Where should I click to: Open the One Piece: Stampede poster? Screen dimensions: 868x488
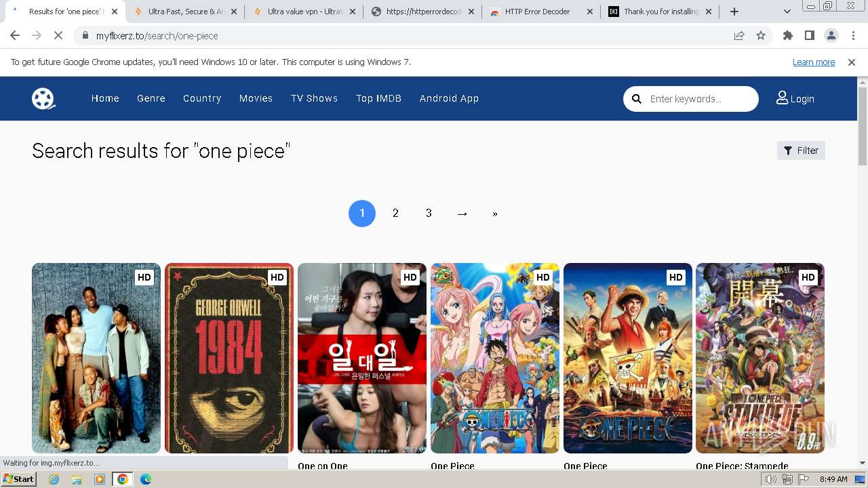point(760,358)
